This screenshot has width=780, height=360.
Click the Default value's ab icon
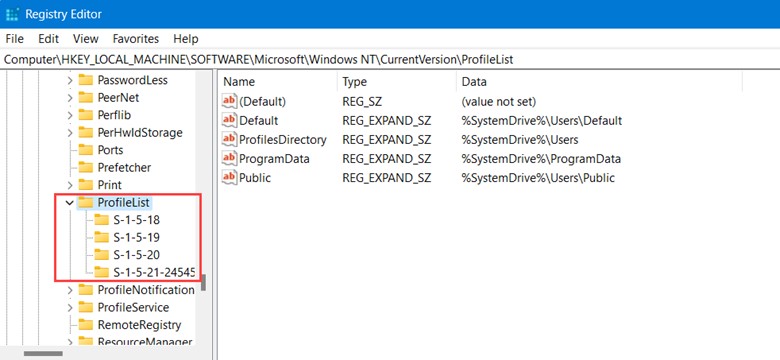coord(229,120)
